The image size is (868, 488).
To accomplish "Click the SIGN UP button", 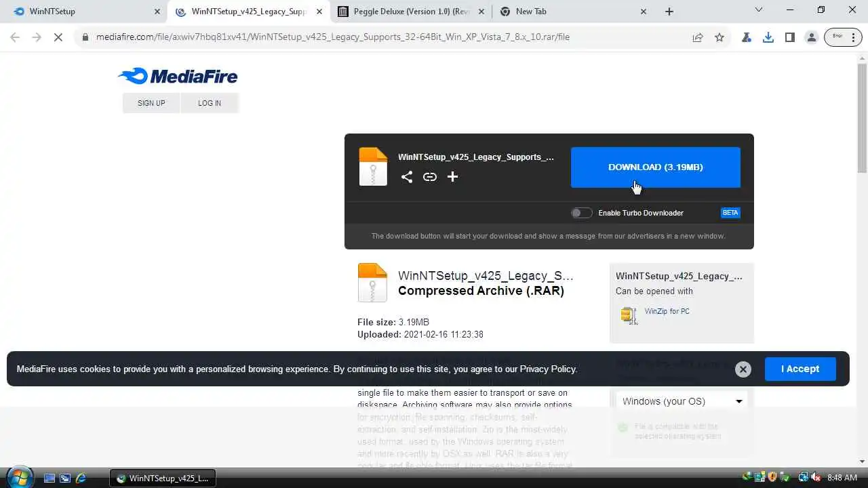I will tap(151, 103).
